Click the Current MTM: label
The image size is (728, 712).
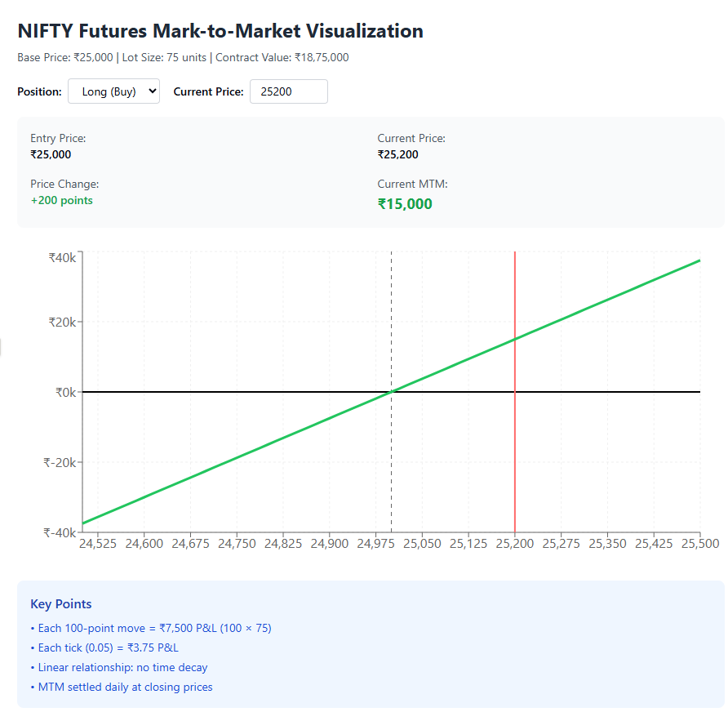coord(412,184)
